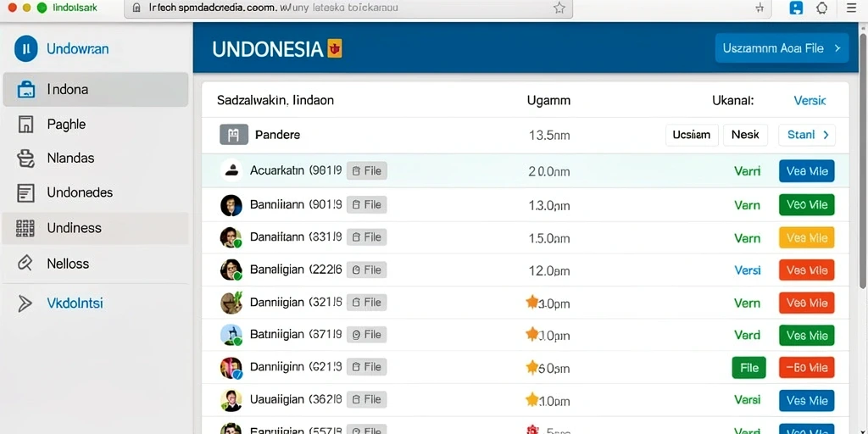Click the avatar of Banniitann row
Screen dimensions: 868x434
tap(231, 205)
